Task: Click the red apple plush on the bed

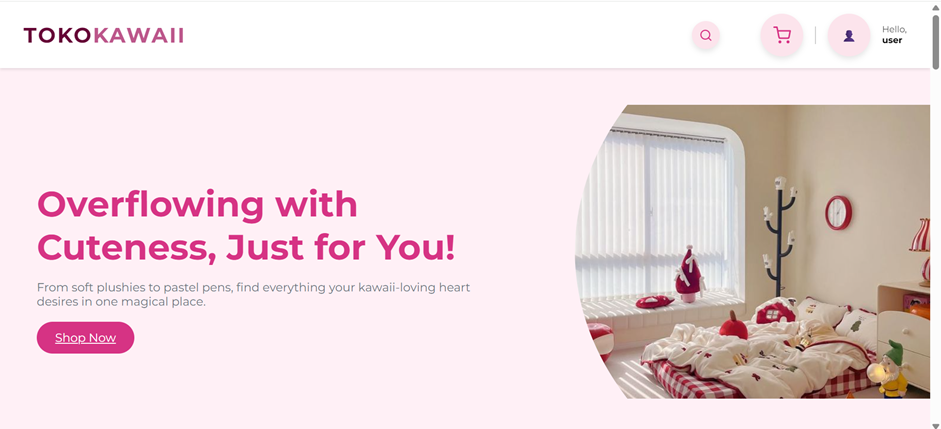Action: [x=733, y=326]
